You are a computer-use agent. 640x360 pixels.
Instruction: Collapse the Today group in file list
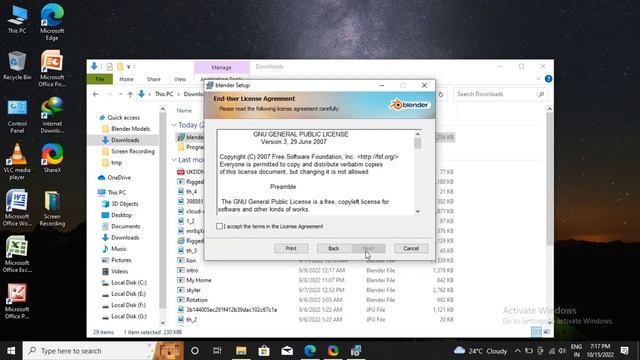click(174, 125)
